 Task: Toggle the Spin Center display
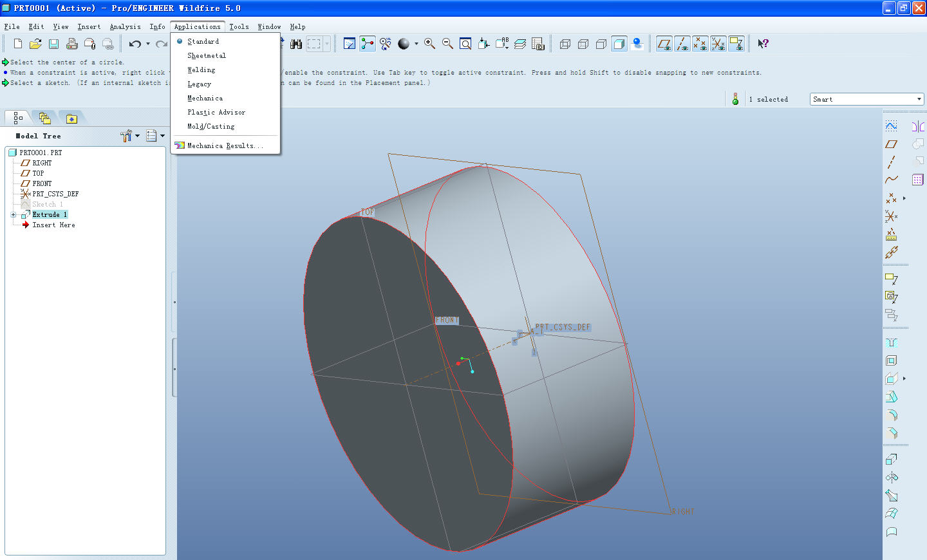pos(368,44)
